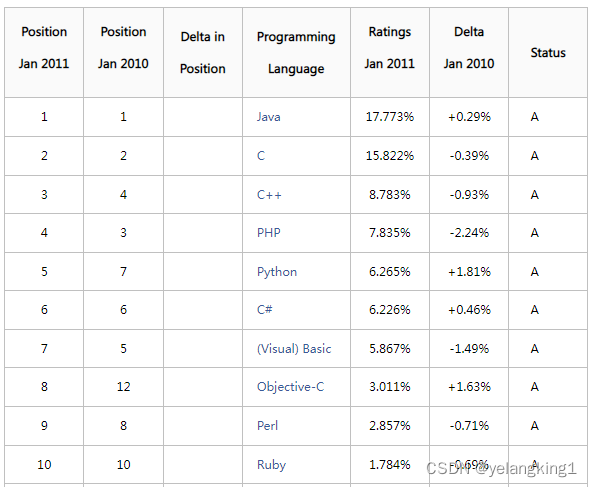Follow the (Visual) Basic link

tap(294, 349)
